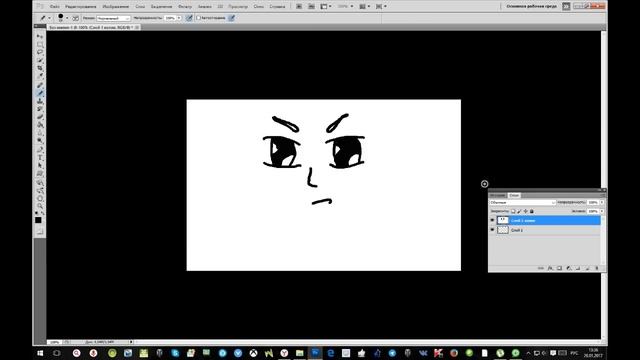Screen dimensions: 640x360
Task: Select the Clone Stamp tool
Action: click(40, 101)
